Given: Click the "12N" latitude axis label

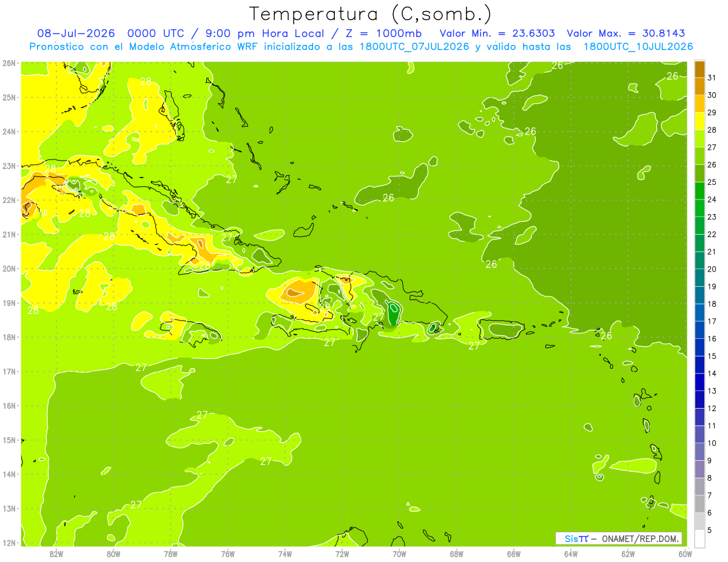Looking at the screenshot, I should pyautogui.click(x=9, y=543).
